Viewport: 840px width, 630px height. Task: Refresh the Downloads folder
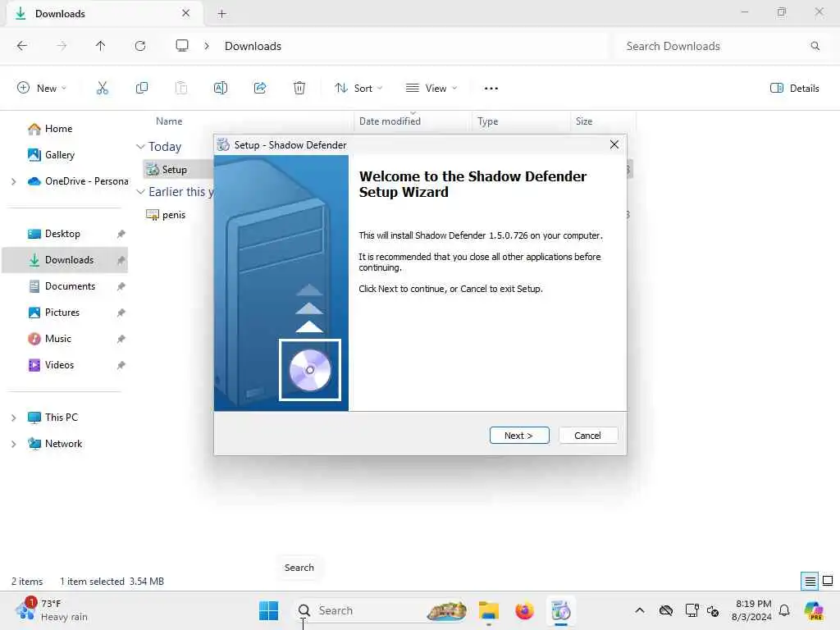pyautogui.click(x=140, y=46)
